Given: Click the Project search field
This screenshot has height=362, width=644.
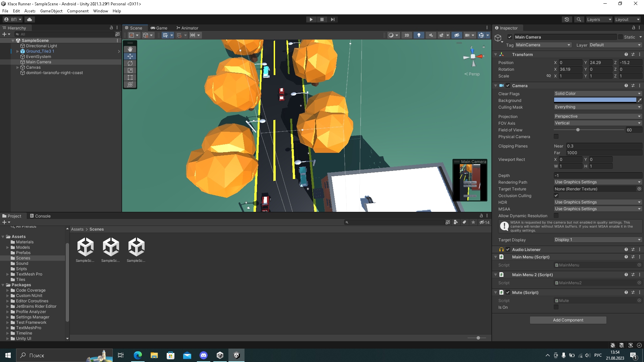Looking at the screenshot, I should (x=394, y=222).
